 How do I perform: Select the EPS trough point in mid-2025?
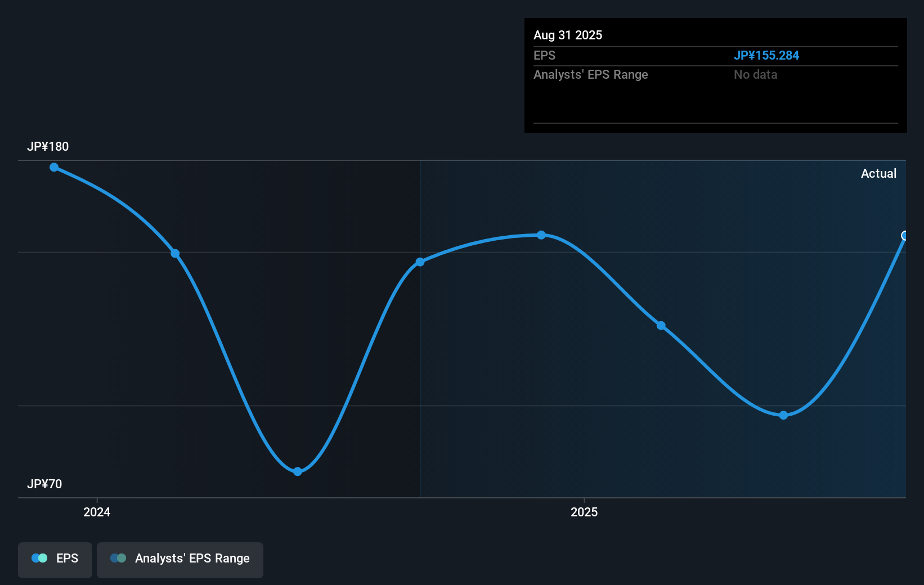click(783, 415)
